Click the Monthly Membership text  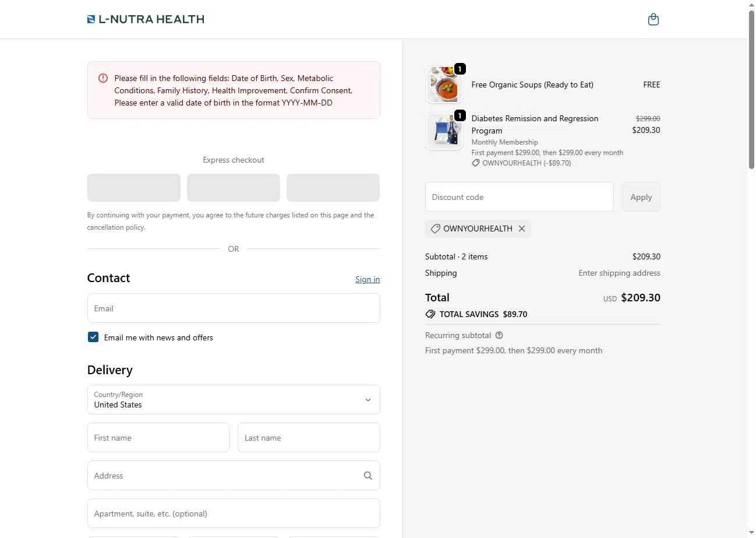click(504, 142)
